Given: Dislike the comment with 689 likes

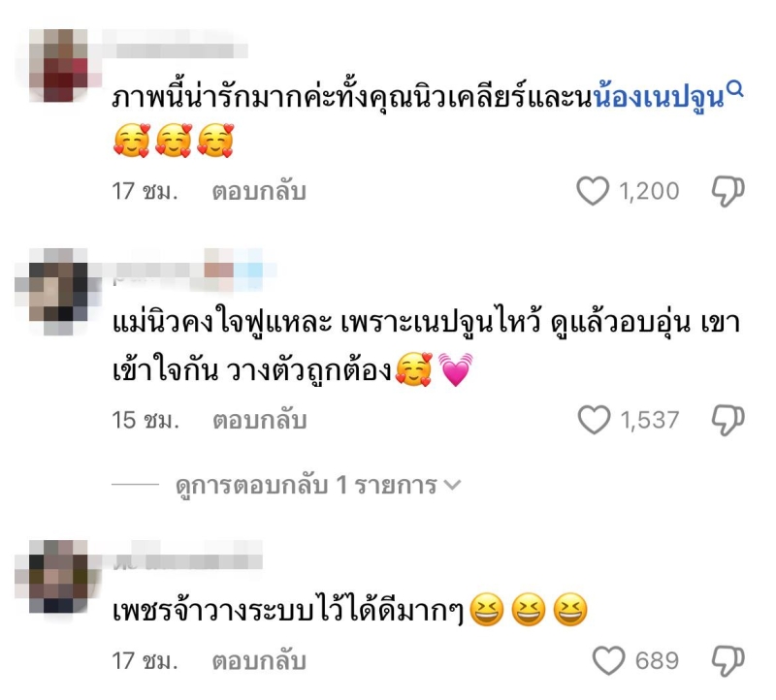Looking at the screenshot, I should [x=728, y=661].
